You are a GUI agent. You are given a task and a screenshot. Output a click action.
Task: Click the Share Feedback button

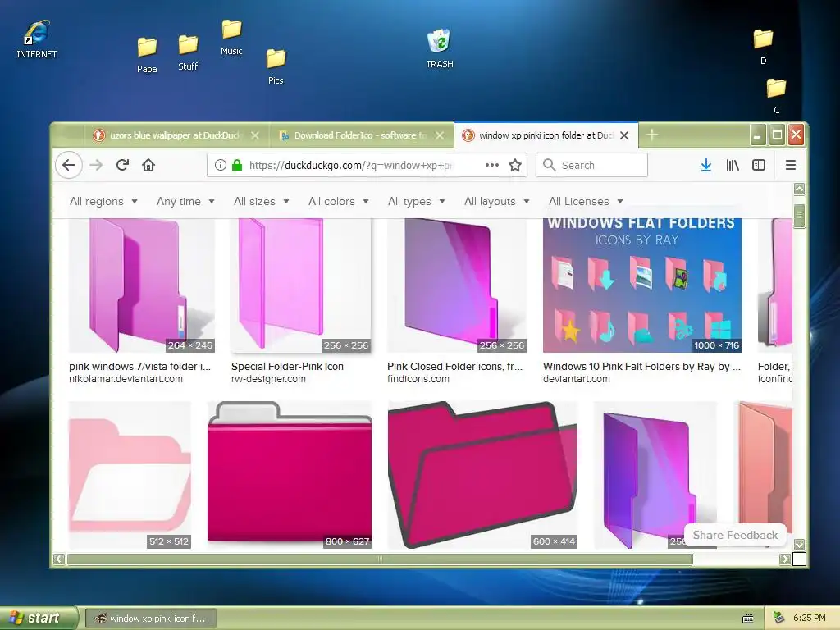(x=735, y=535)
